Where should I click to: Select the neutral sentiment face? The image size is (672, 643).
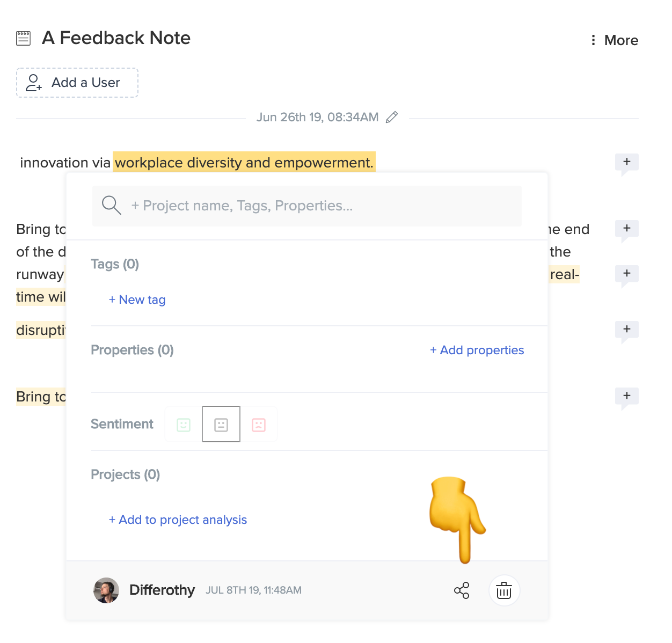click(221, 424)
